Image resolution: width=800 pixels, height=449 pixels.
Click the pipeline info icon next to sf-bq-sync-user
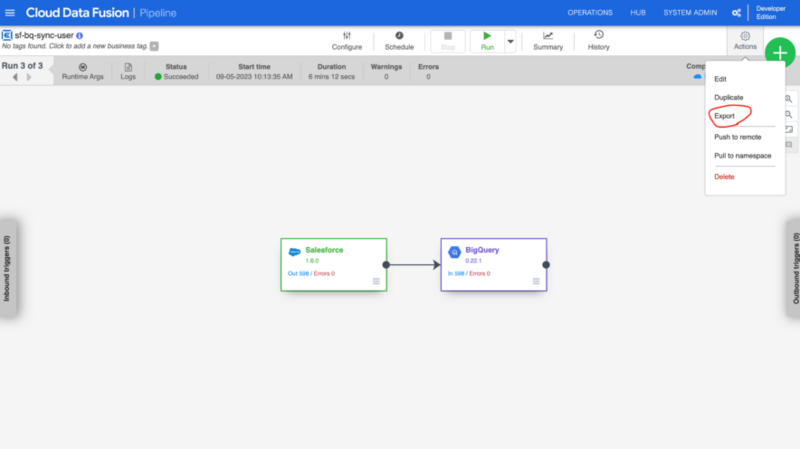click(80, 36)
